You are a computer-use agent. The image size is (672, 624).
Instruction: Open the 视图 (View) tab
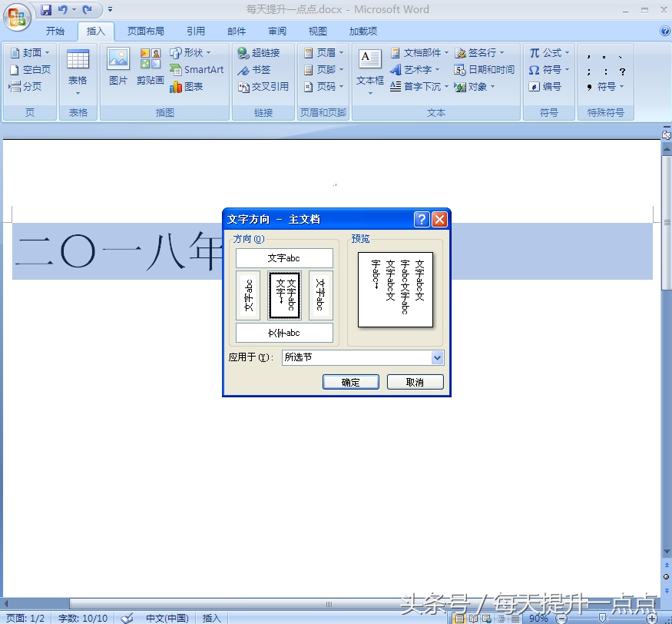[318, 32]
